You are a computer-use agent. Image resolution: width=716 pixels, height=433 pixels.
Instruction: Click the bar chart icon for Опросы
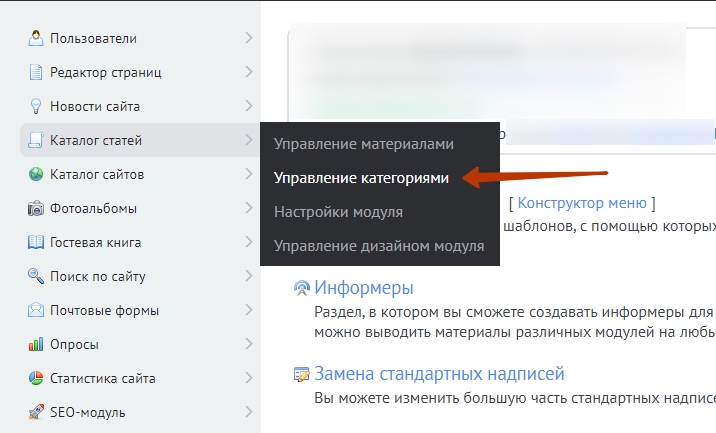[x=36, y=345]
